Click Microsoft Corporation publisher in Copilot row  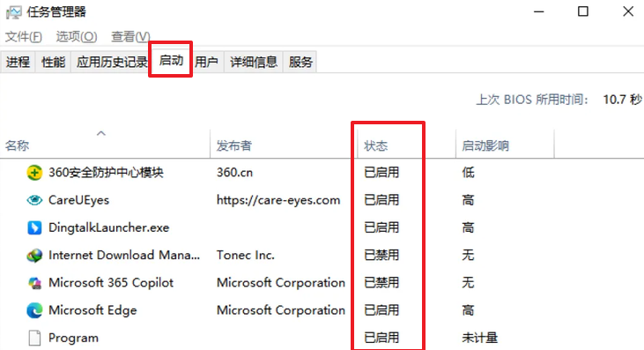pyautogui.click(x=281, y=283)
